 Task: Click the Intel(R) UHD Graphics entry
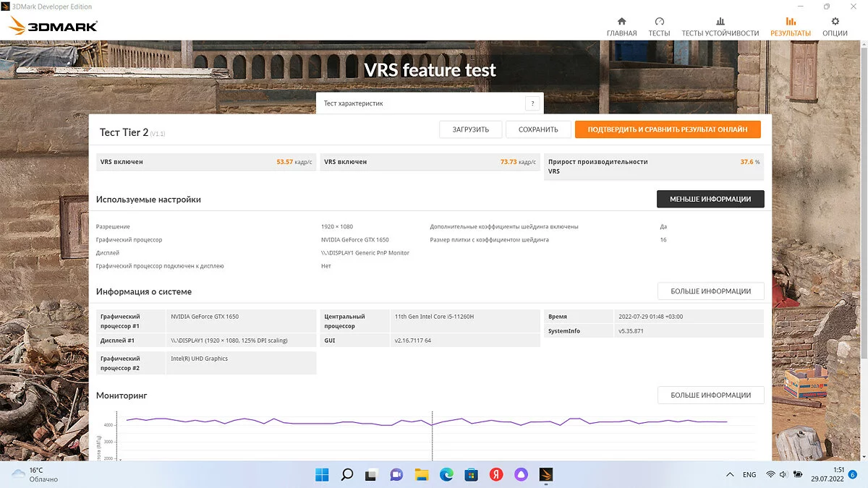[x=200, y=359]
